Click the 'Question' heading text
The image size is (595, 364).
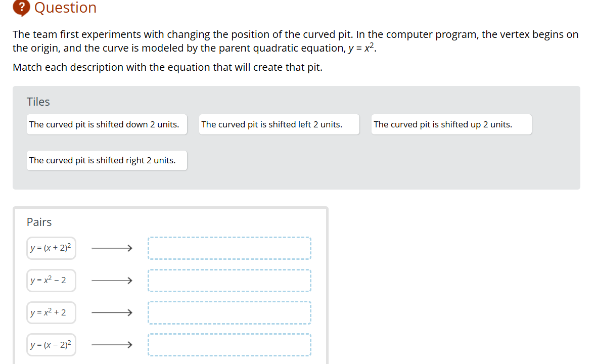coord(65,8)
